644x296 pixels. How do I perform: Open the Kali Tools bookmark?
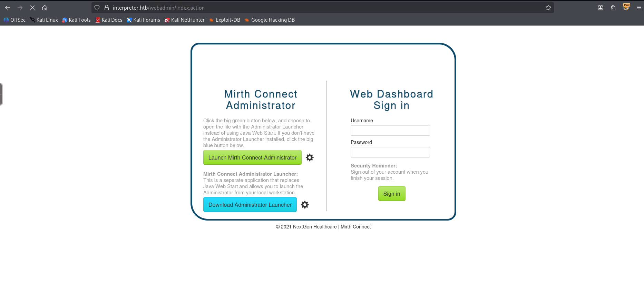(x=76, y=20)
